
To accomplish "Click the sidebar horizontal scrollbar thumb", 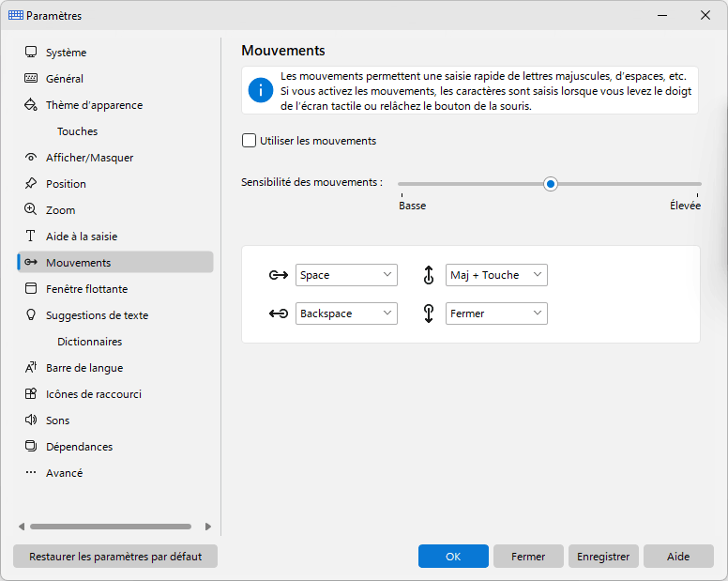I will tap(111, 527).
